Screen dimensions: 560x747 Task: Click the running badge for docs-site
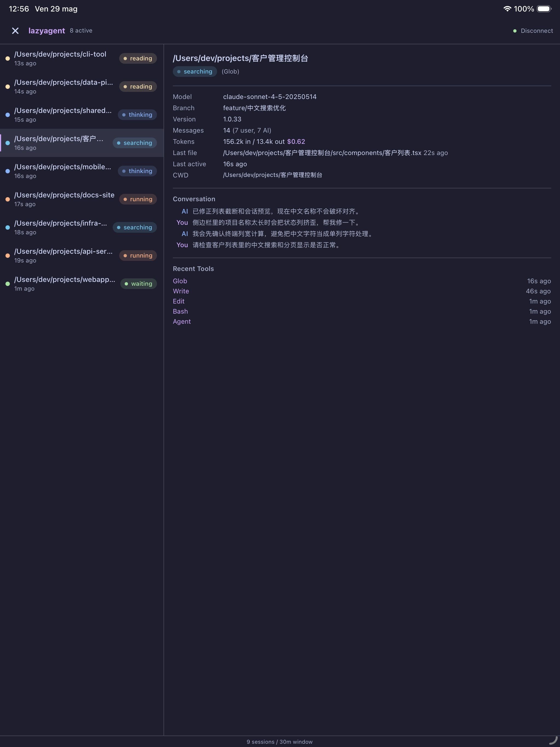coord(138,199)
